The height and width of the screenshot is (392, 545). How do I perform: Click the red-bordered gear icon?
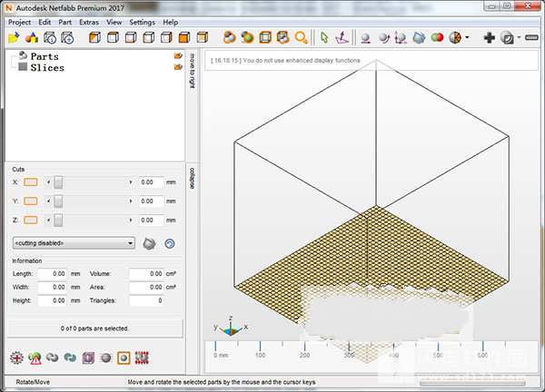(x=142, y=358)
